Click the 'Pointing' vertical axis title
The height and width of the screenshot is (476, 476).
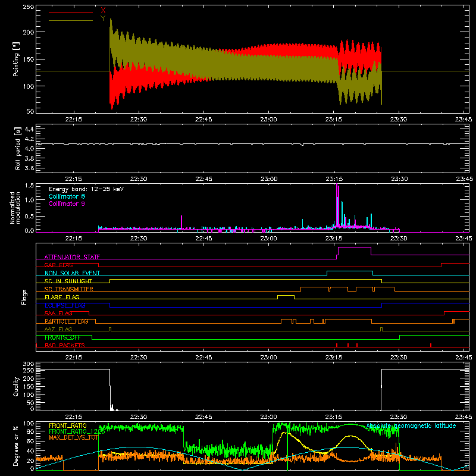(16, 59)
